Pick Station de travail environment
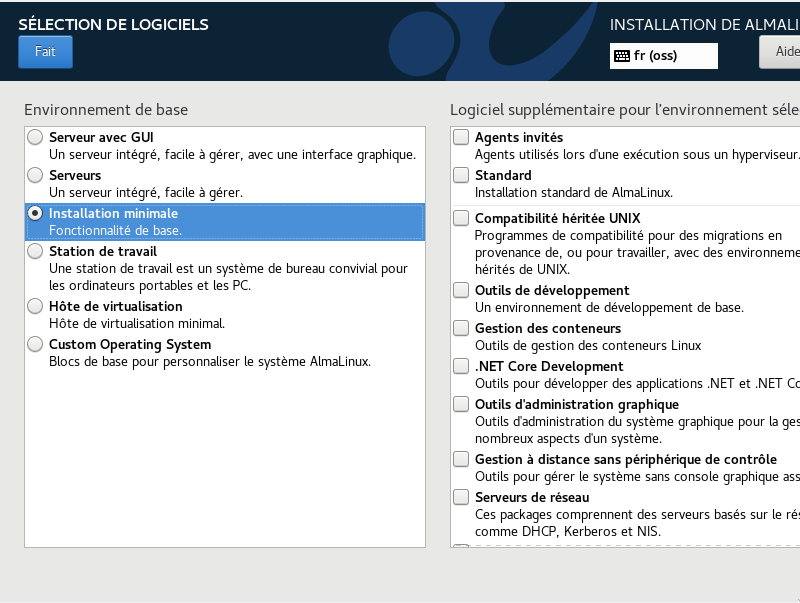 coord(36,251)
